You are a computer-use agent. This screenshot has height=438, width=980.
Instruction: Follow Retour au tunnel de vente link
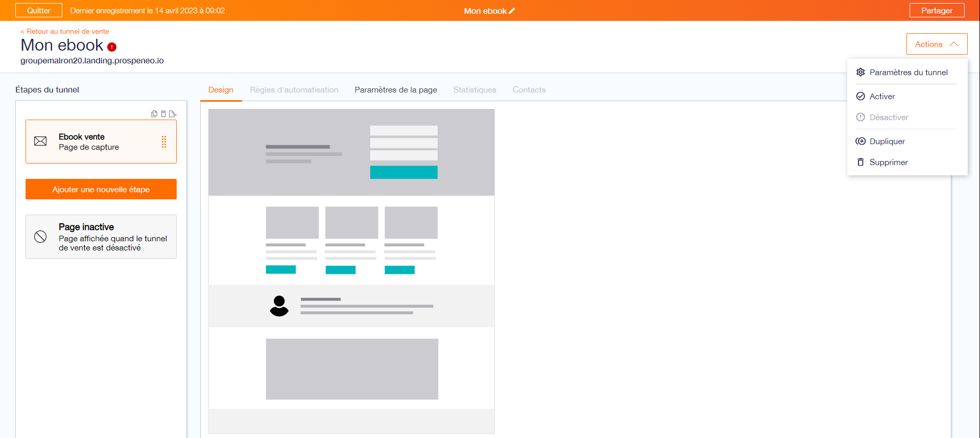coord(65,31)
